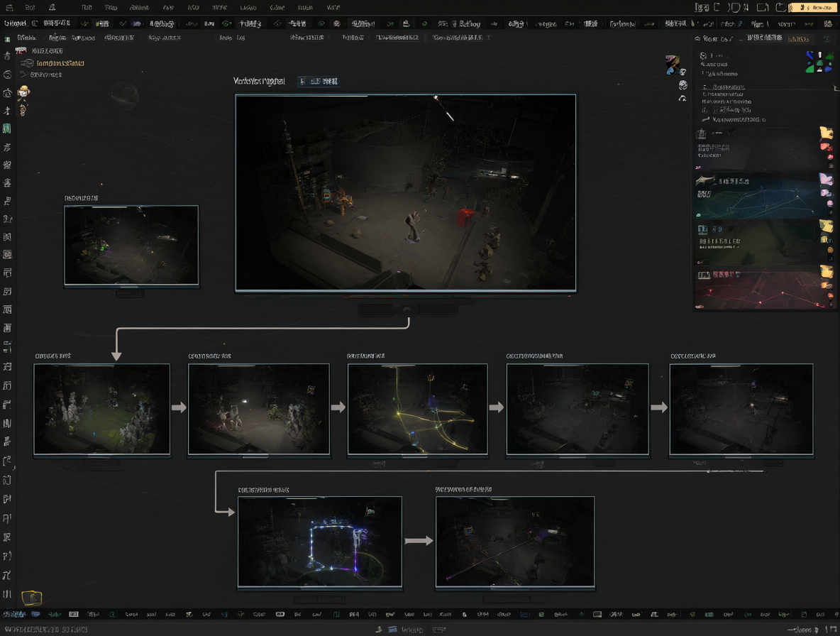The image size is (840, 636).
Task: Click the blue-outlined tag button beside the main viewport title
Action: tap(319, 82)
